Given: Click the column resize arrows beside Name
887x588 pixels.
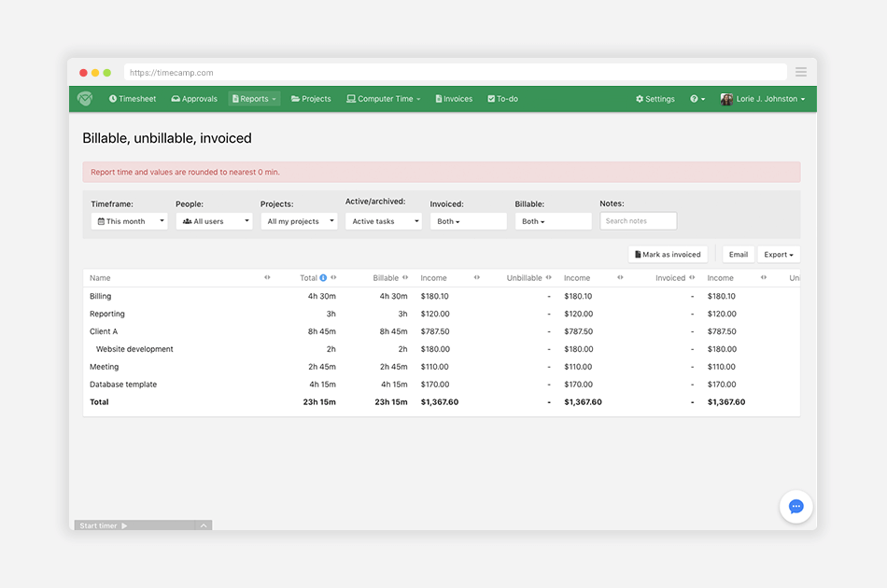Looking at the screenshot, I should pyautogui.click(x=267, y=277).
